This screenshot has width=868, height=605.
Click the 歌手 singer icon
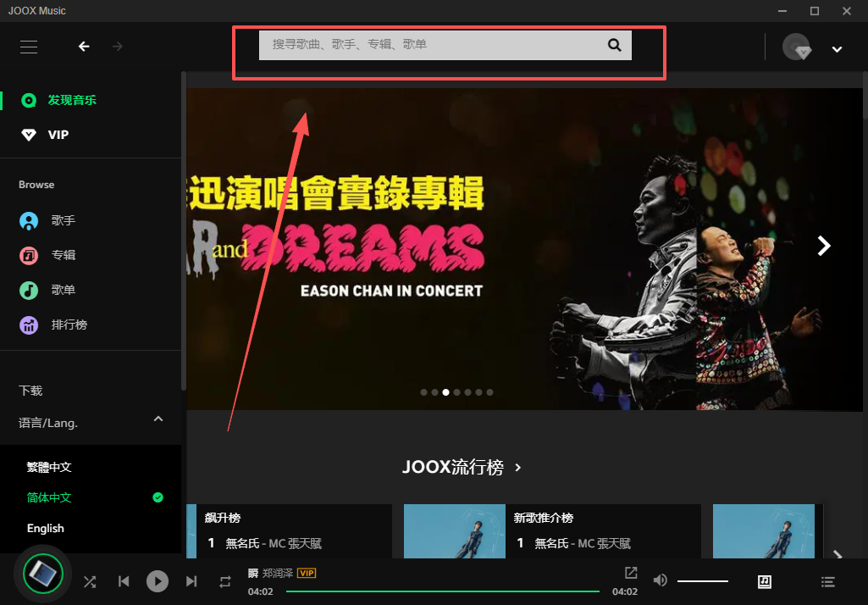coord(29,220)
